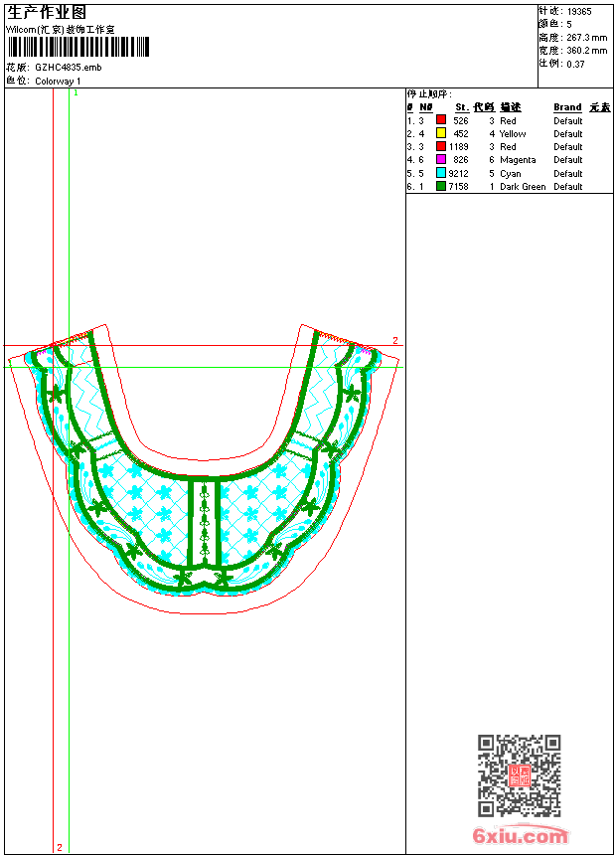Click stitch count 9212 in Cyan row

point(458,174)
